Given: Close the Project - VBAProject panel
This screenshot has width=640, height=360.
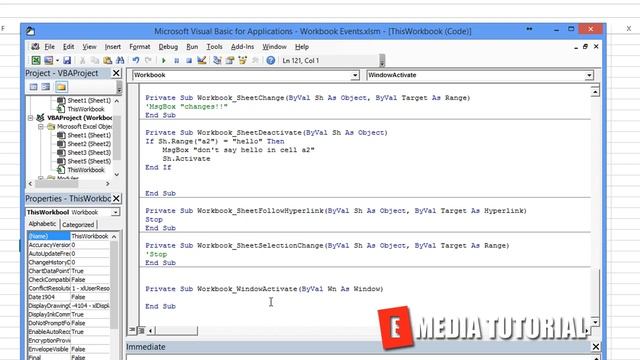Looking at the screenshot, I should 116,73.
